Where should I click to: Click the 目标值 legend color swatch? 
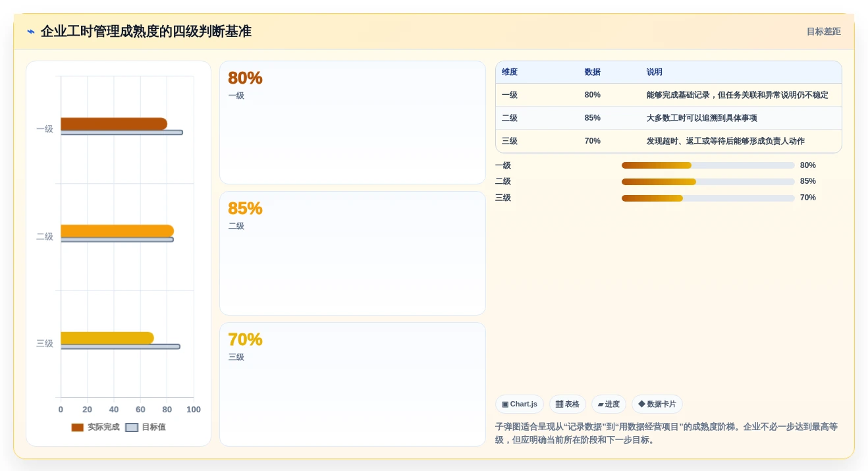coord(132,428)
